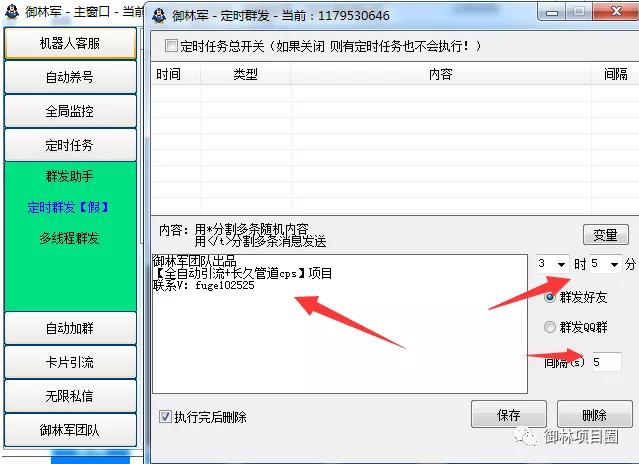Open the 机器人客服 menu section
The width and height of the screenshot is (639, 464).
point(69,44)
